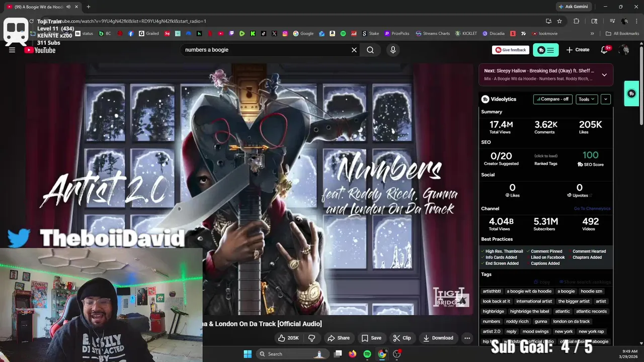Share the video with the Share button

point(339,338)
